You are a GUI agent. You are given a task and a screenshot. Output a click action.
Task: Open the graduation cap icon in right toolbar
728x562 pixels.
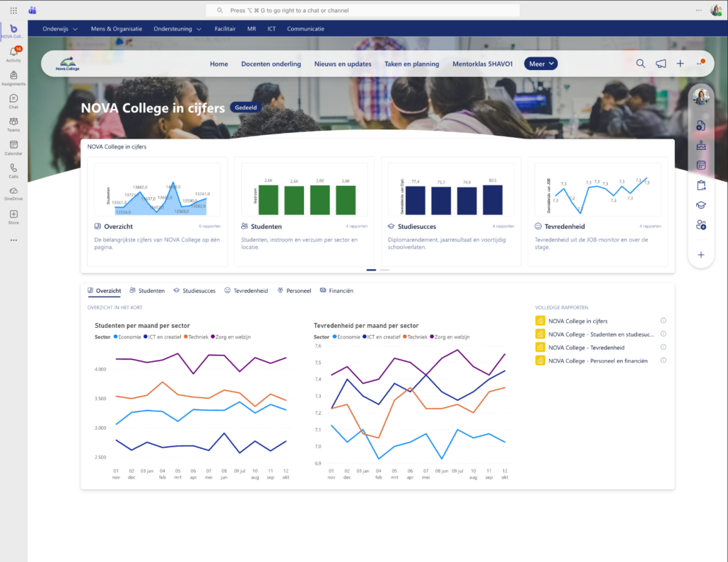(x=701, y=205)
